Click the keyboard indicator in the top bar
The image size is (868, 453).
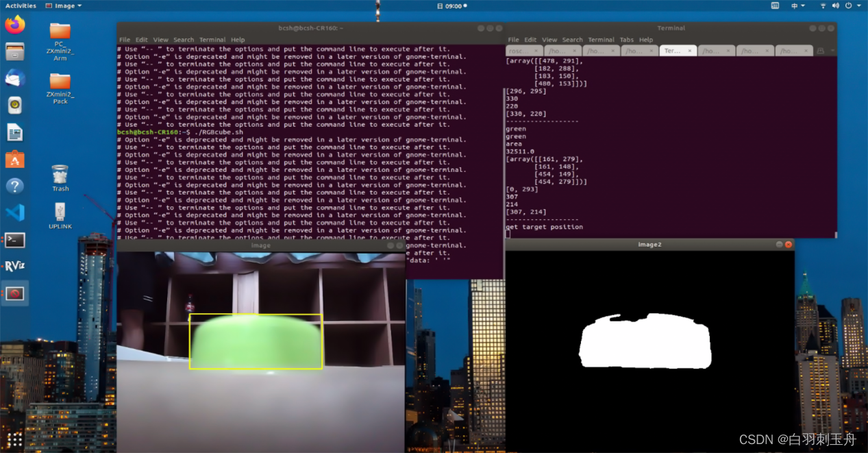tap(775, 5)
